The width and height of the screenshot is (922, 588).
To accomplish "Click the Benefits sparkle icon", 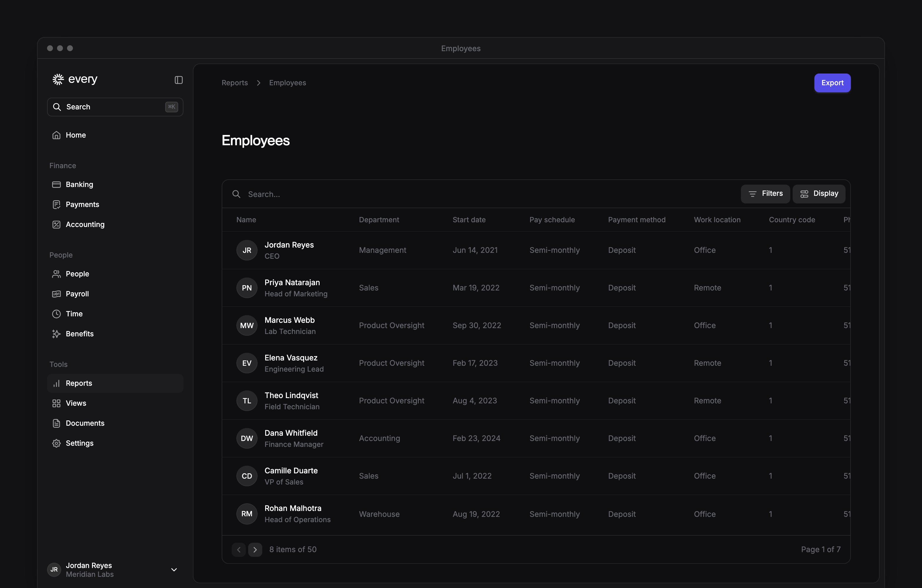I will click(x=56, y=334).
